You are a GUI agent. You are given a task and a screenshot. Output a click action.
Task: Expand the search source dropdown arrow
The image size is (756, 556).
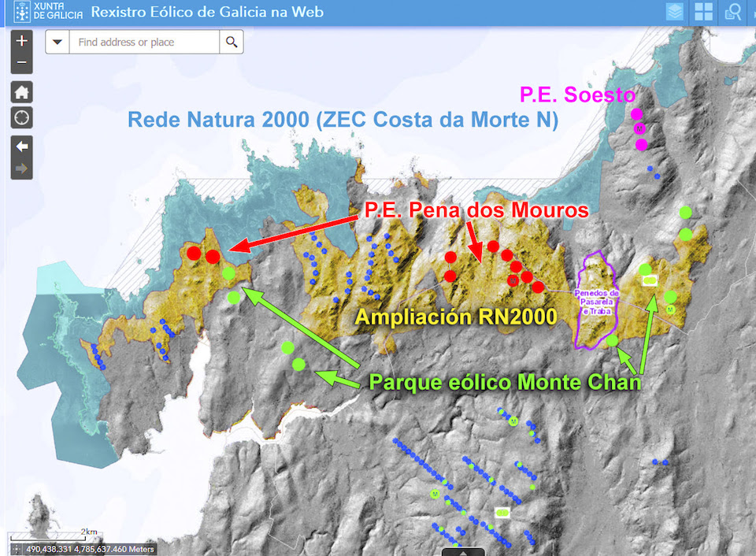57,42
